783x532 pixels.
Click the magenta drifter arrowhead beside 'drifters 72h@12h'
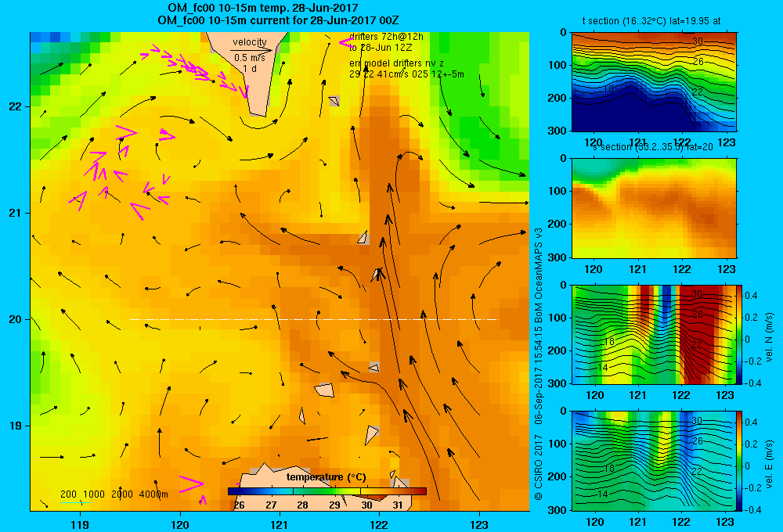(x=347, y=42)
